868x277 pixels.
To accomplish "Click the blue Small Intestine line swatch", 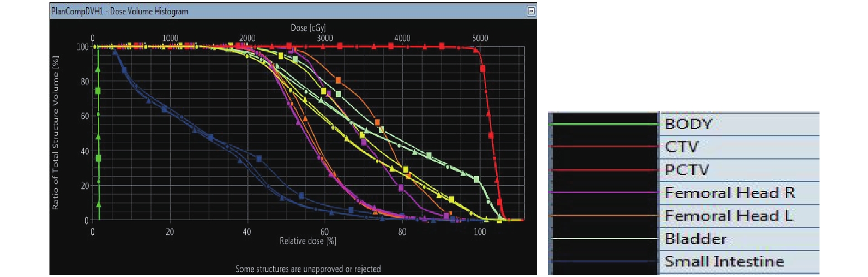I will pos(604,262).
